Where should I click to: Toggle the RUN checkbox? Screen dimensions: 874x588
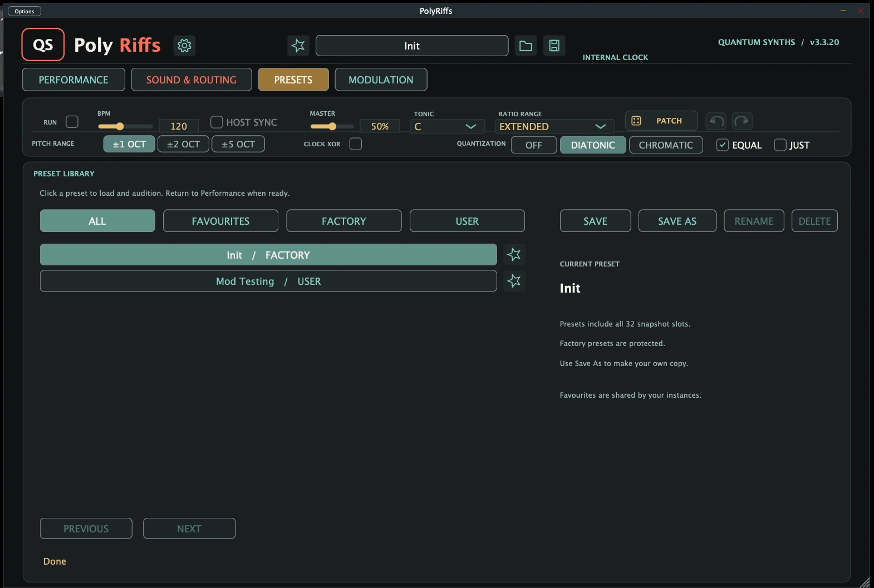[72, 122]
